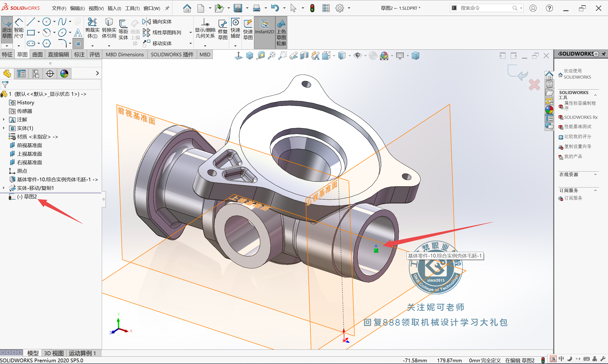Image resolution: width=608 pixels, height=364 pixels.
Task: Open Linear Sketch Pattern dropdown arrow
Action: point(190,32)
